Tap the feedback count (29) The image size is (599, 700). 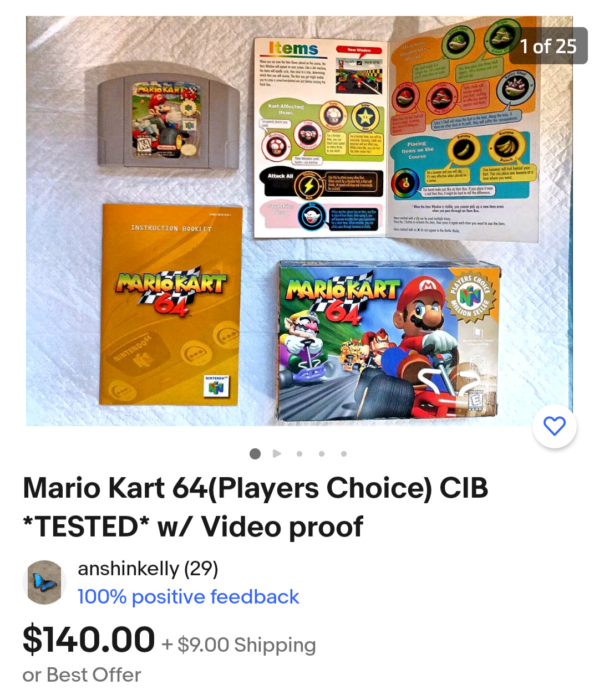click(x=201, y=569)
